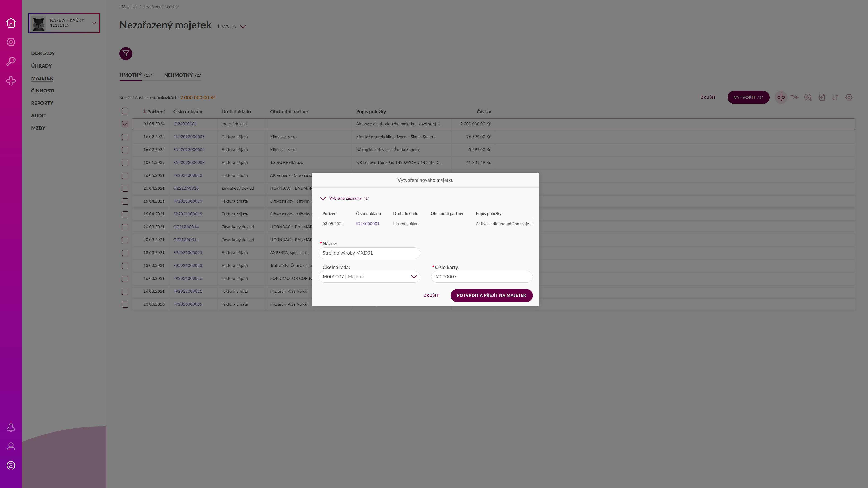The height and width of the screenshot is (488, 868).
Task: Click the plus cross icon in sidebar
Action: click(11, 81)
